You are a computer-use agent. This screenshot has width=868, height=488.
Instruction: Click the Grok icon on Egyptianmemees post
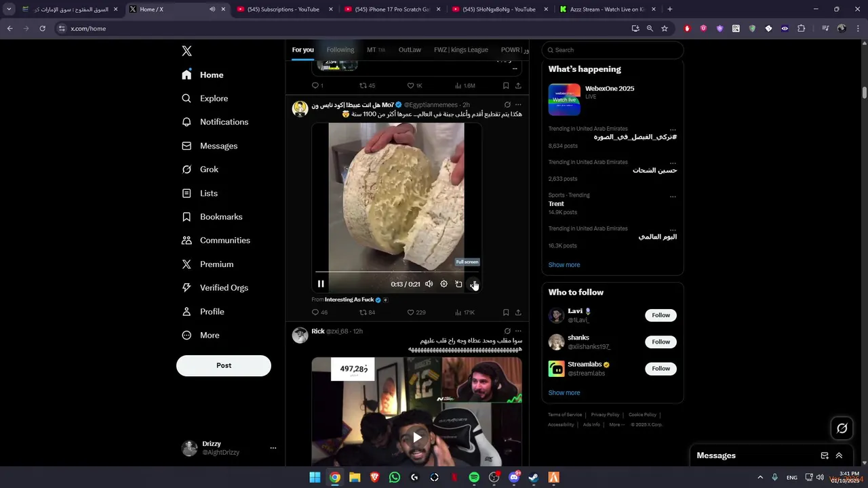[x=507, y=105]
